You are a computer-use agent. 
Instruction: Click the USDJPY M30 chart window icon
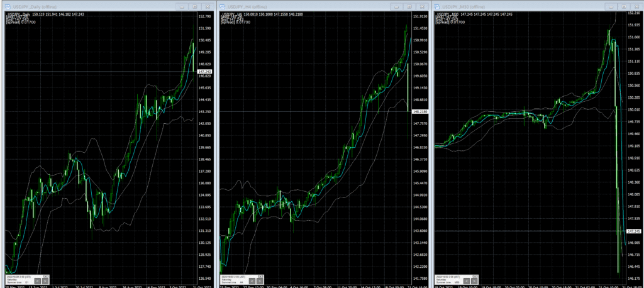tap(438, 6)
